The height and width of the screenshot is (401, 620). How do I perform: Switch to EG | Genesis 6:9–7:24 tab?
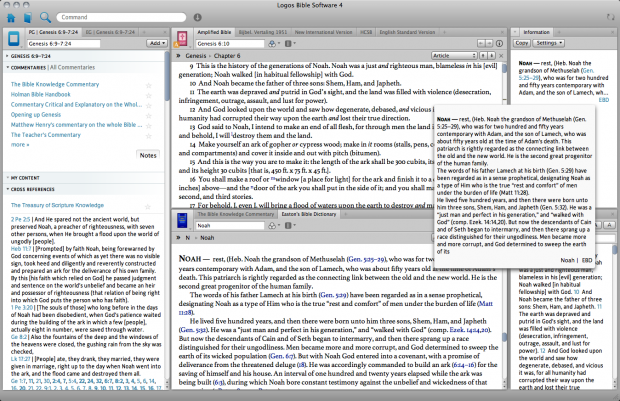110,32
